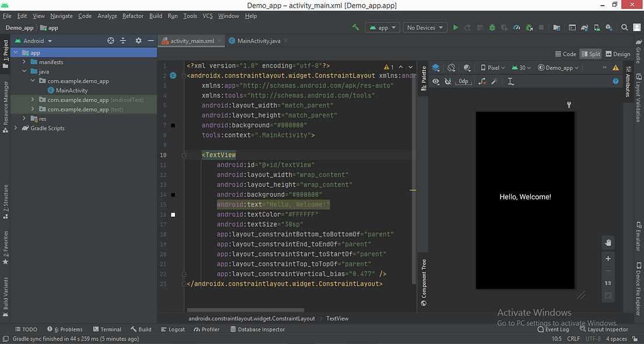The image size is (644, 344).
Task: Open the Event Log
Action: [x=553, y=329]
